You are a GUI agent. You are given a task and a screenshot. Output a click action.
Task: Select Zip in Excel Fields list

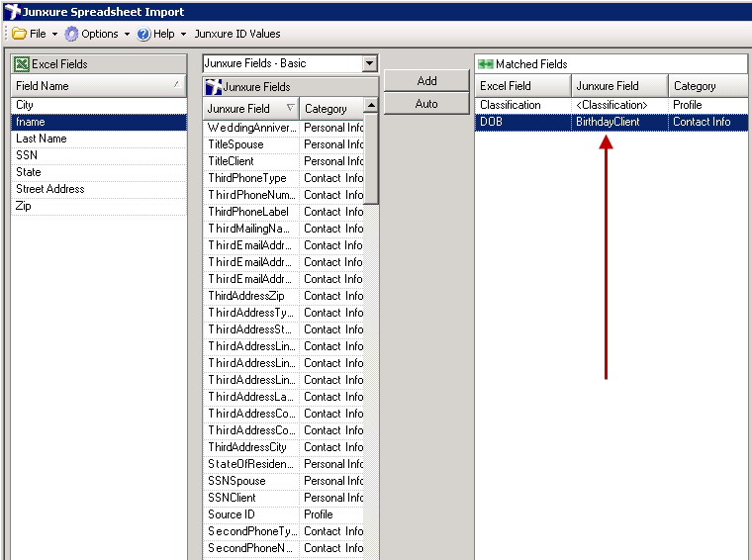click(x=99, y=206)
